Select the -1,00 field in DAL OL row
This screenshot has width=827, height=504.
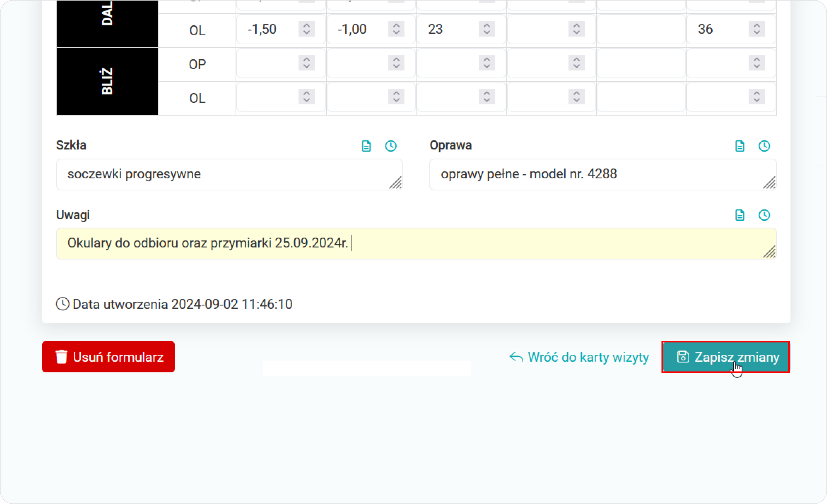(x=371, y=29)
